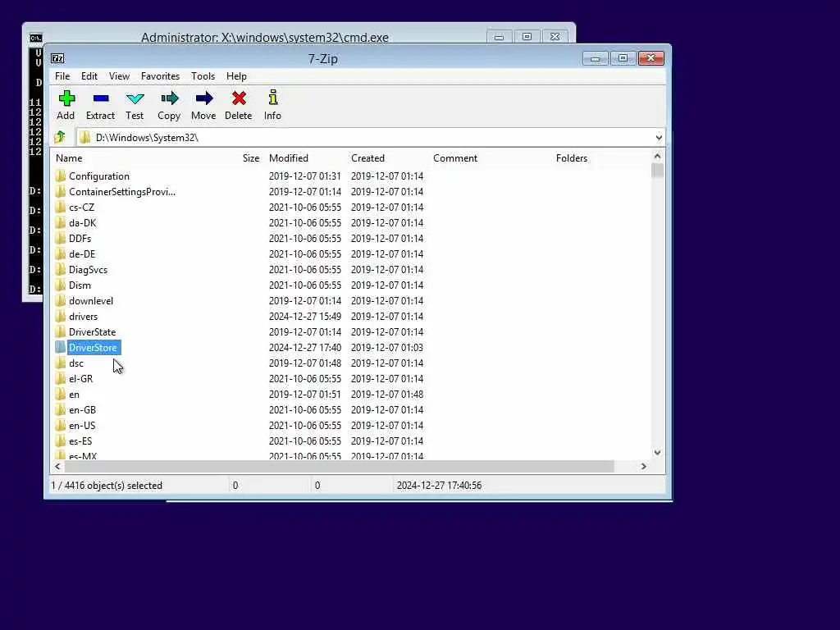Click the 7-Zip title bar logo icon

pyautogui.click(x=57, y=58)
